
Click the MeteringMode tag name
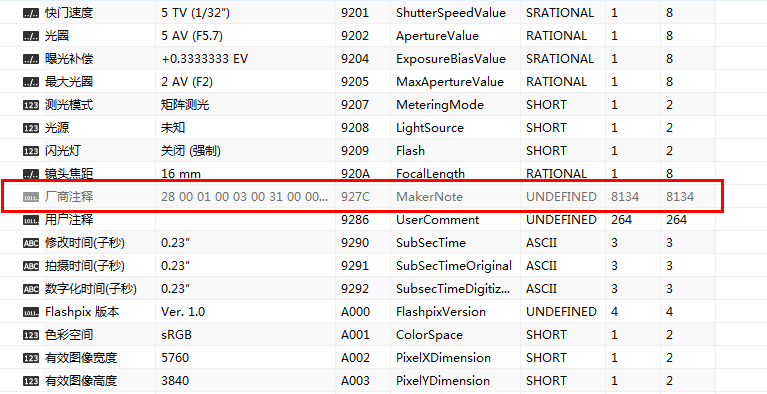[440, 105]
